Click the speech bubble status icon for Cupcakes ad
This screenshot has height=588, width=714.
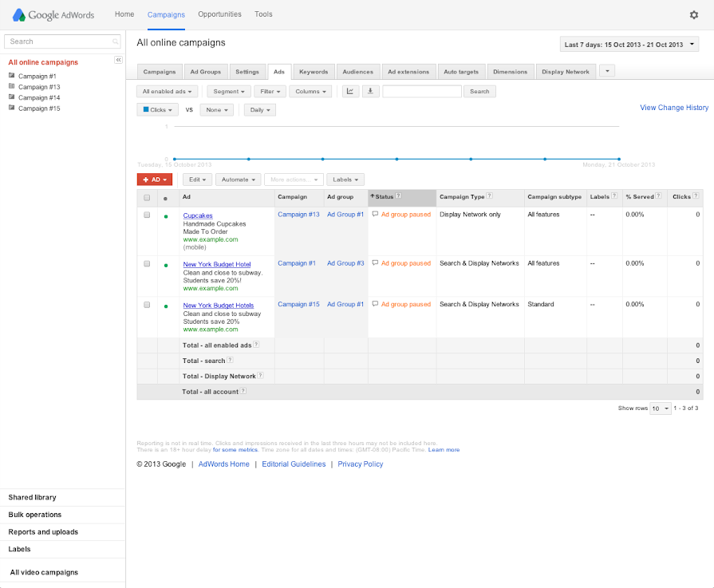(x=376, y=215)
